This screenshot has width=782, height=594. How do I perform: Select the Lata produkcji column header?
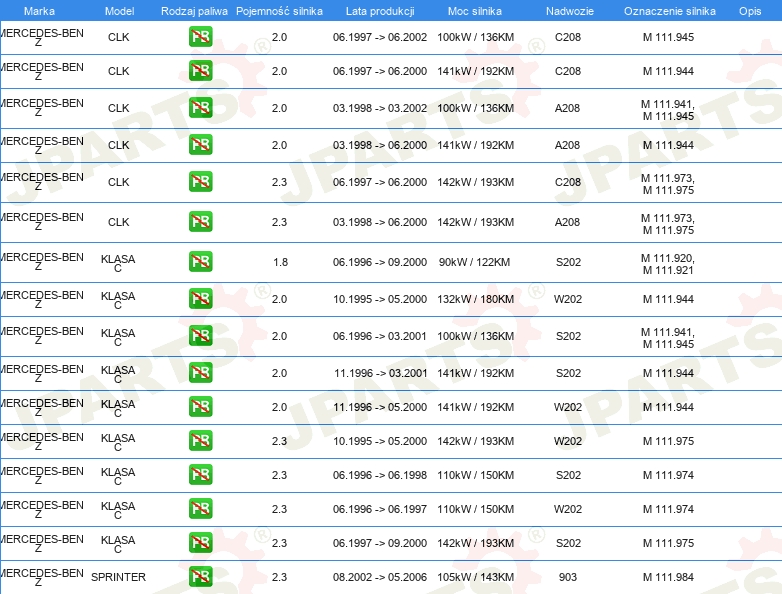tap(380, 11)
